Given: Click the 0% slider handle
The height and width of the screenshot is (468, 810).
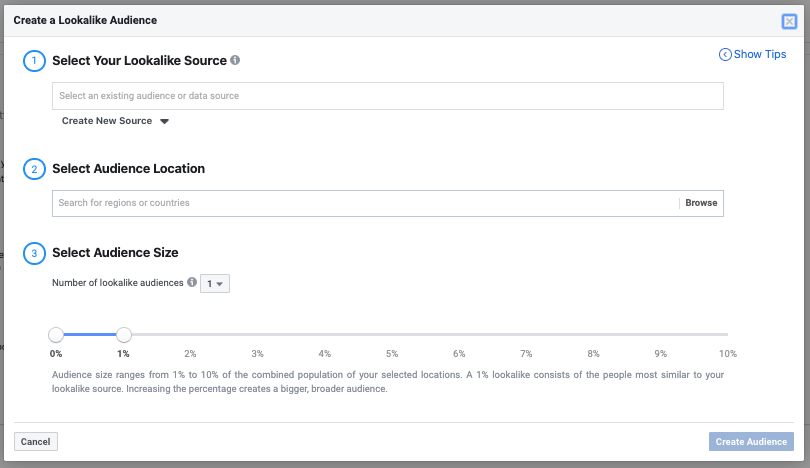Looking at the screenshot, I should tap(56, 335).
